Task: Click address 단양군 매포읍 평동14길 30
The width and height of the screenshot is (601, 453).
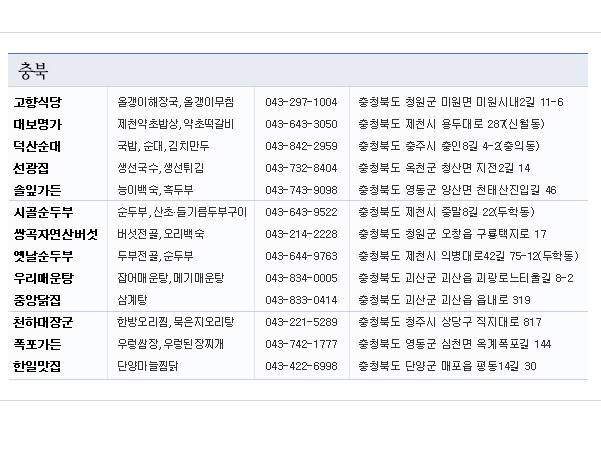Action: [x=447, y=366]
